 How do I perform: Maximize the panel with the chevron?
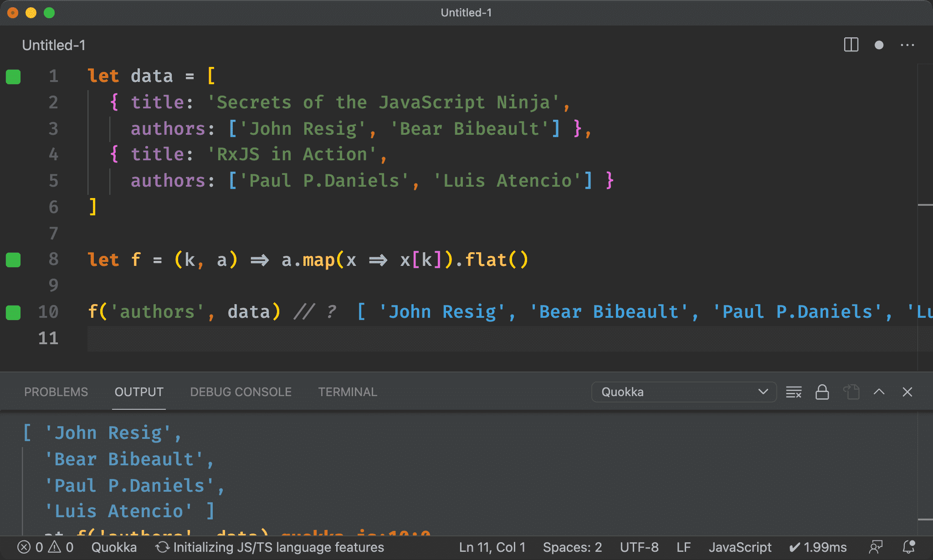click(879, 392)
